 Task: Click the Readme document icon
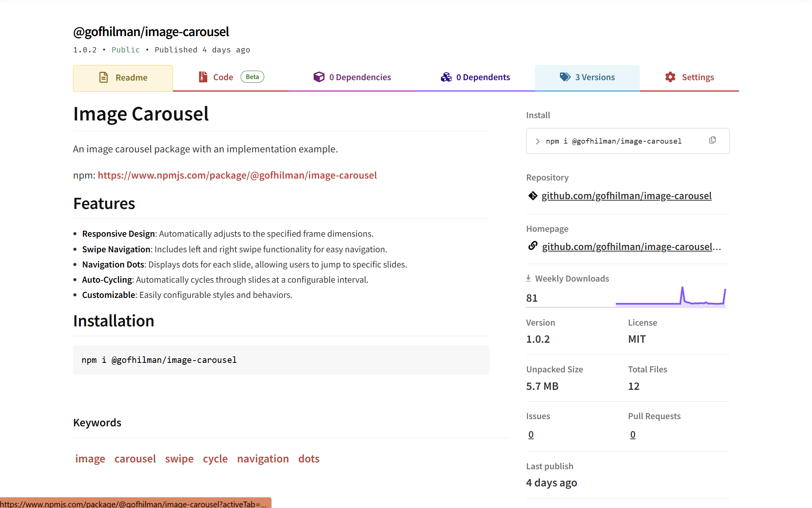103,78
